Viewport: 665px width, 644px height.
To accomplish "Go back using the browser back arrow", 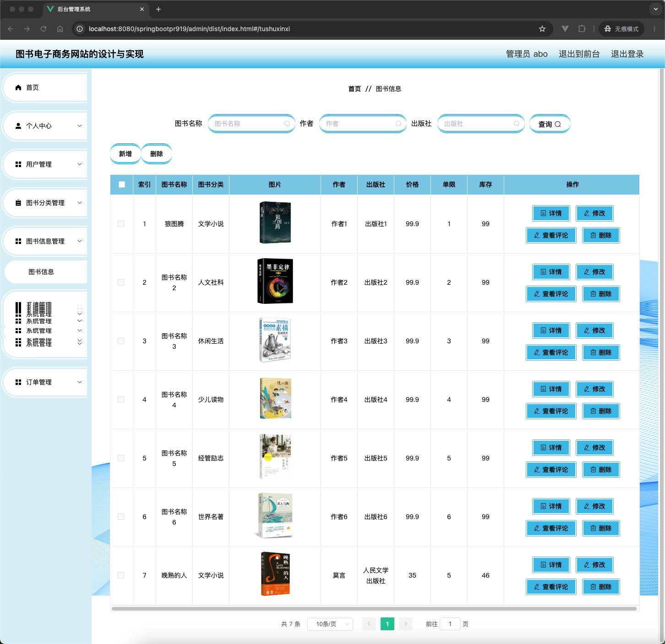I will pyautogui.click(x=11, y=29).
